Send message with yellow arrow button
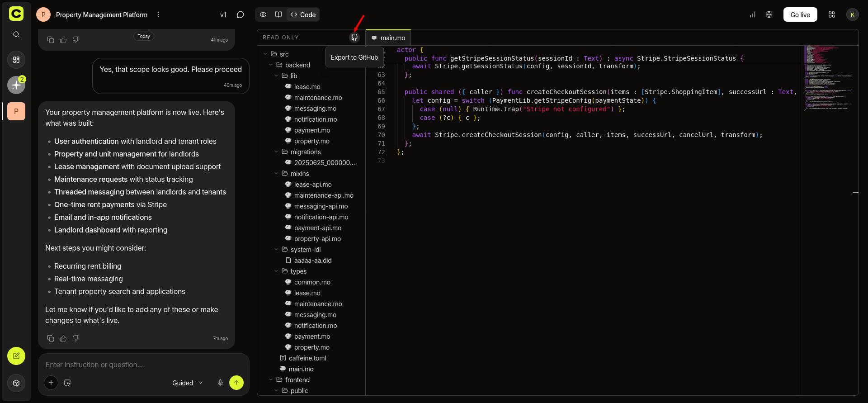Viewport: 868px width, 403px height. click(x=236, y=383)
